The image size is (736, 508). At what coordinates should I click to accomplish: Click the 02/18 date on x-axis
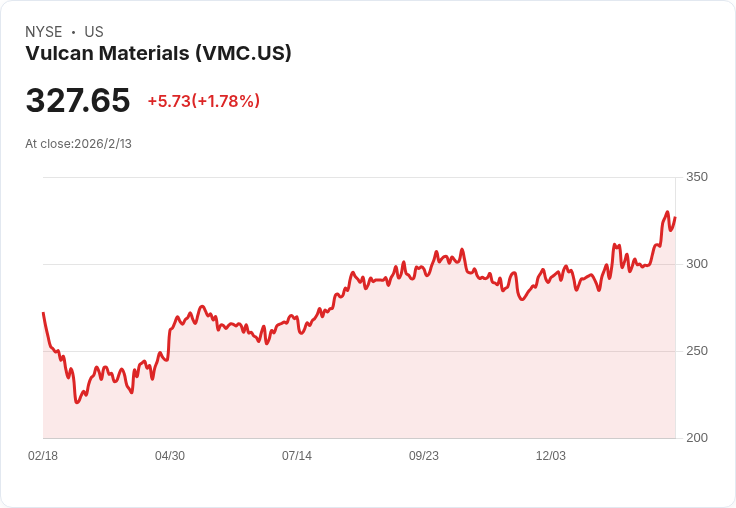pos(43,456)
